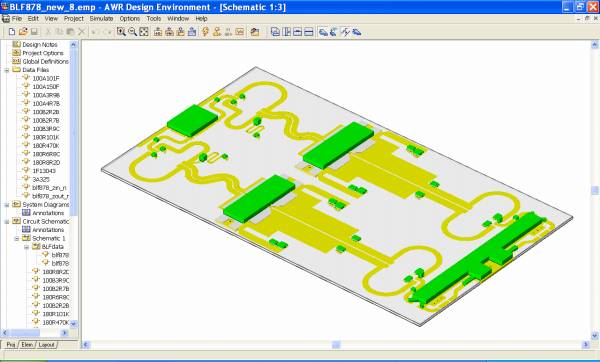
Task: Click the Save Project disk icon
Action: coord(34,32)
